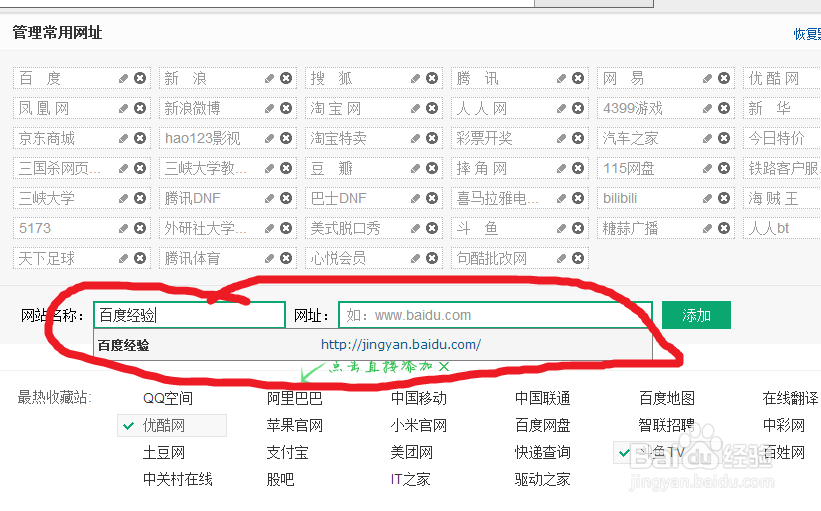Edit the 4399游戏 entry
The width and height of the screenshot is (821, 511).
click(708, 108)
